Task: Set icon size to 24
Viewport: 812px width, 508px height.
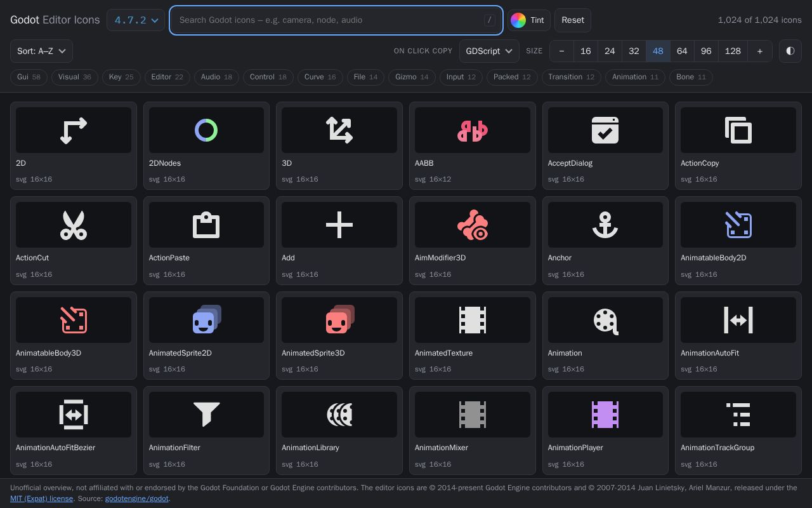Action: pyautogui.click(x=610, y=51)
